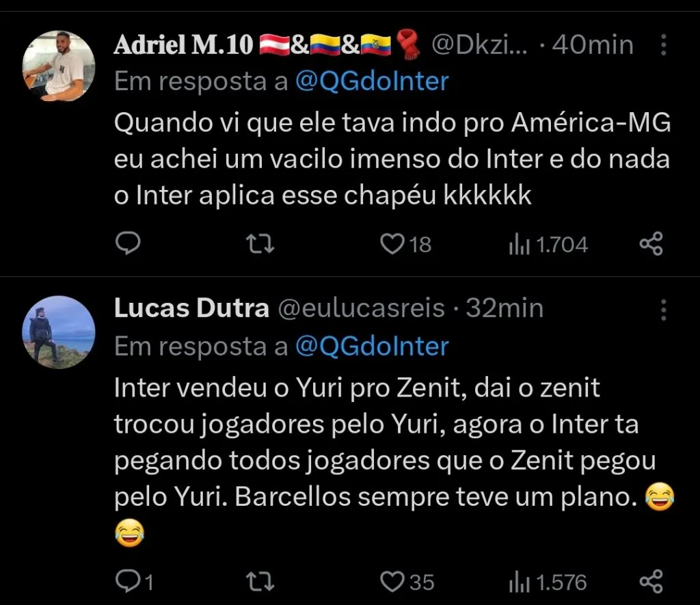Open the share icon on Adriel's tweet
The width and height of the screenshot is (700, 605).
coord(651,243)
